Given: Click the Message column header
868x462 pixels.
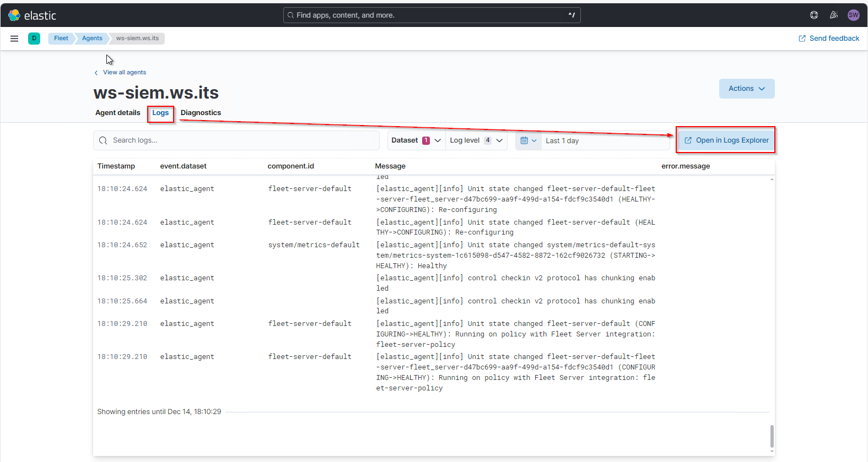Looking at the screenshot, I should click(x=390, y=166).
